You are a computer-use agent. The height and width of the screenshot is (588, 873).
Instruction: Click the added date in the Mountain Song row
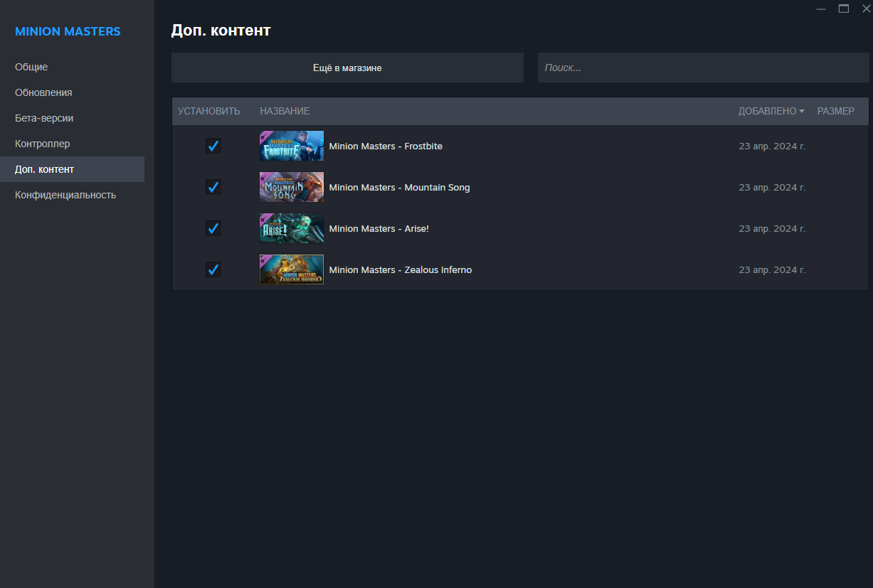[772, 187]
